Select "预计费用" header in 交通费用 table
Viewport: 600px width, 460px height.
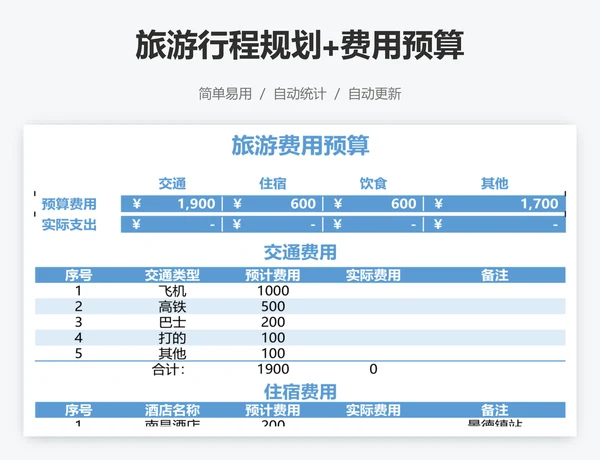coord(272,275)
